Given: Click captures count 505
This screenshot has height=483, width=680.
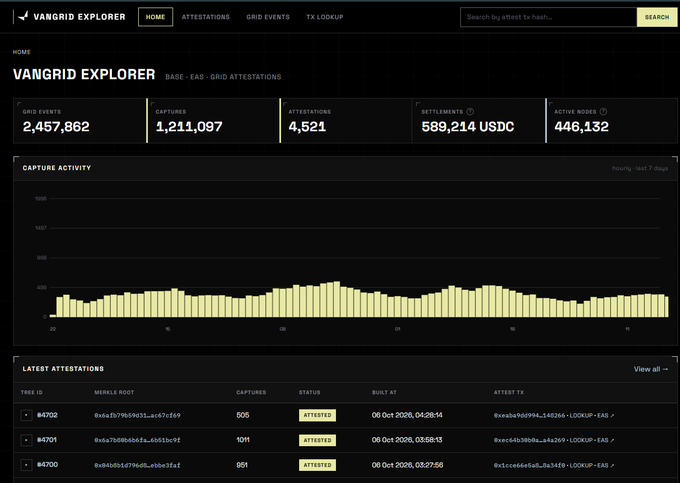Looking at the screenshot, I should (x=243, y=415).
